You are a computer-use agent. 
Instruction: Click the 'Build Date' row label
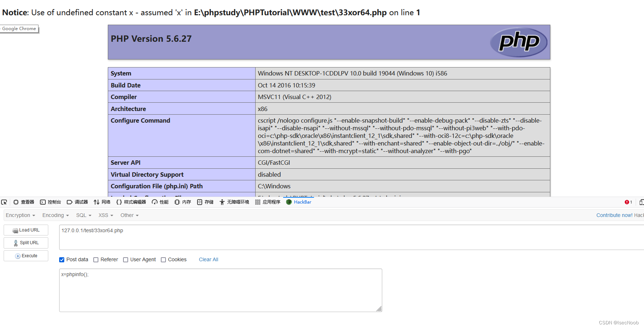126,85
